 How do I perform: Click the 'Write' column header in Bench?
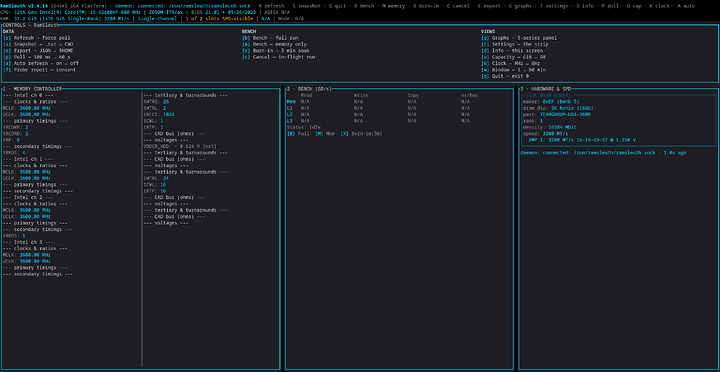360,95
